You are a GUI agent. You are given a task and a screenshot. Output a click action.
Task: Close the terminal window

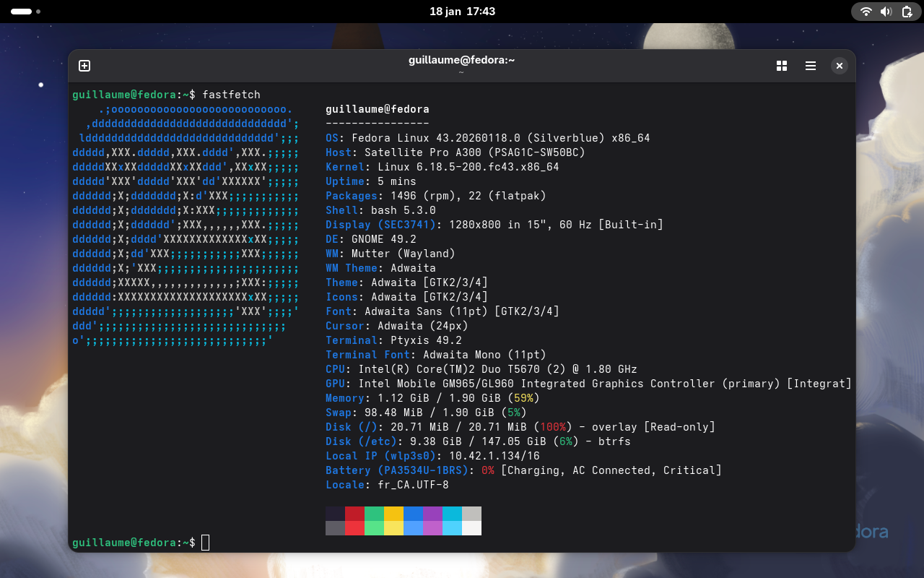pyautogui.click(x=839, y=66)
